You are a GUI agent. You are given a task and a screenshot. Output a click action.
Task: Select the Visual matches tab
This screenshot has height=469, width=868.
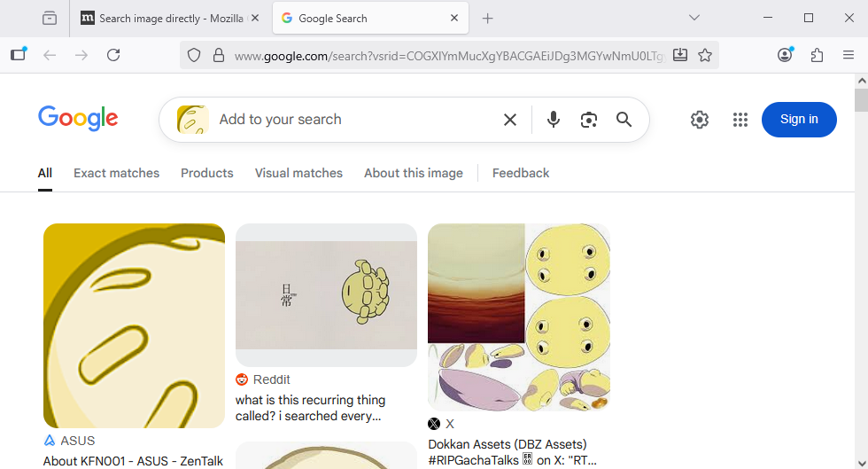[x=298, y=173]
